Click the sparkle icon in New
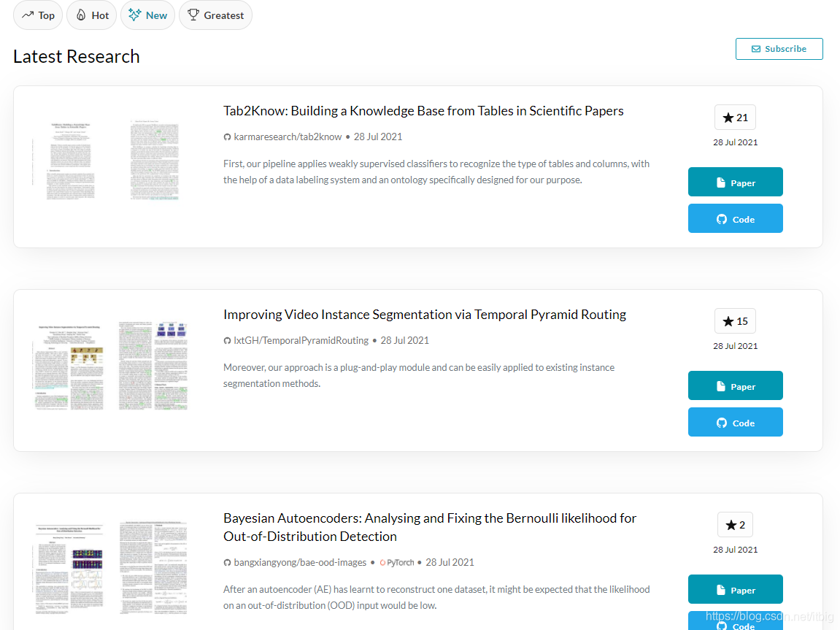 (135, 15)
